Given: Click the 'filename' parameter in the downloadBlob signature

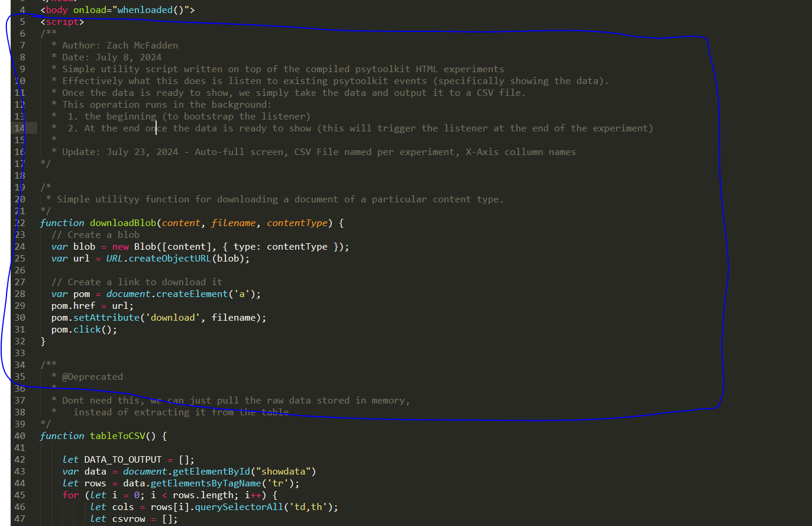Looking at the screenshot, I should click(x=234, y=223).
